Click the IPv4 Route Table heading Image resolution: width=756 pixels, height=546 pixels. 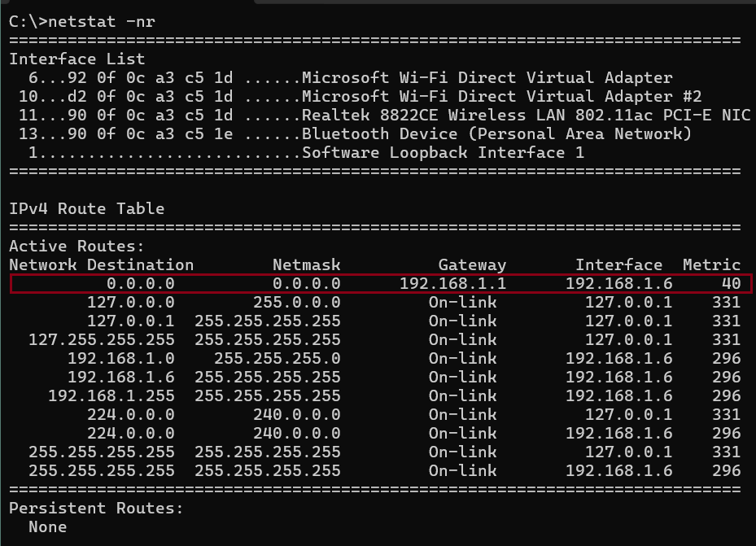86,208
